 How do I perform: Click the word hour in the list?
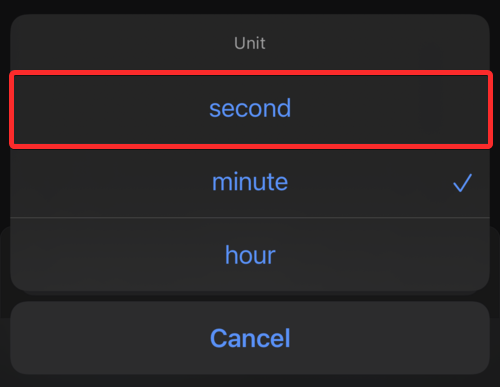250,255
